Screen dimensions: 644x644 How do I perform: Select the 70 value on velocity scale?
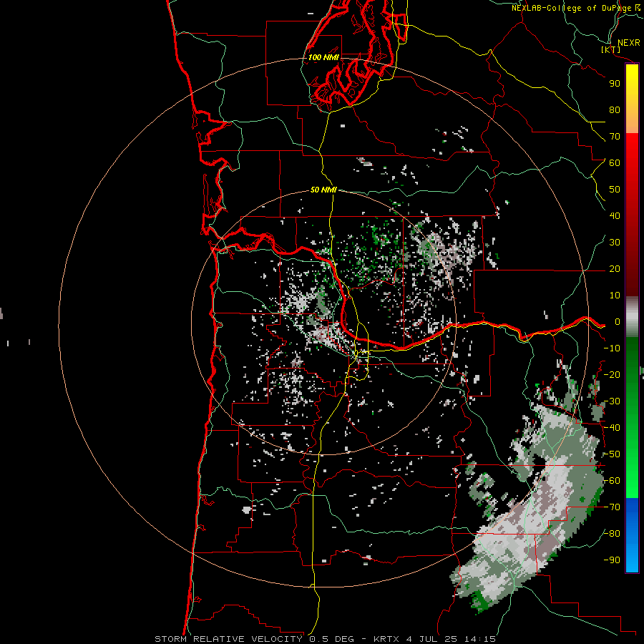615,137
